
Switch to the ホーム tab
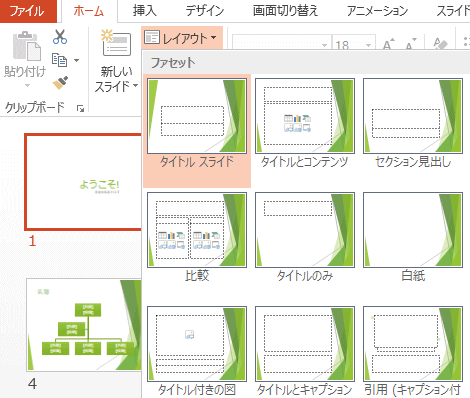tap(88, 11)
